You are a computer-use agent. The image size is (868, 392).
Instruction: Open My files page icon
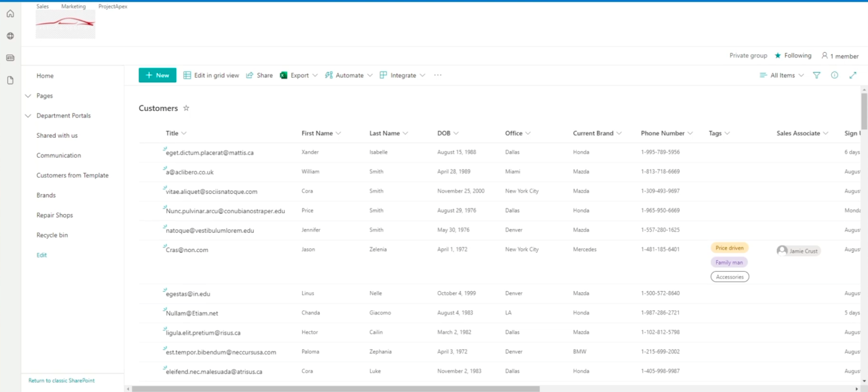pos(10,80)
